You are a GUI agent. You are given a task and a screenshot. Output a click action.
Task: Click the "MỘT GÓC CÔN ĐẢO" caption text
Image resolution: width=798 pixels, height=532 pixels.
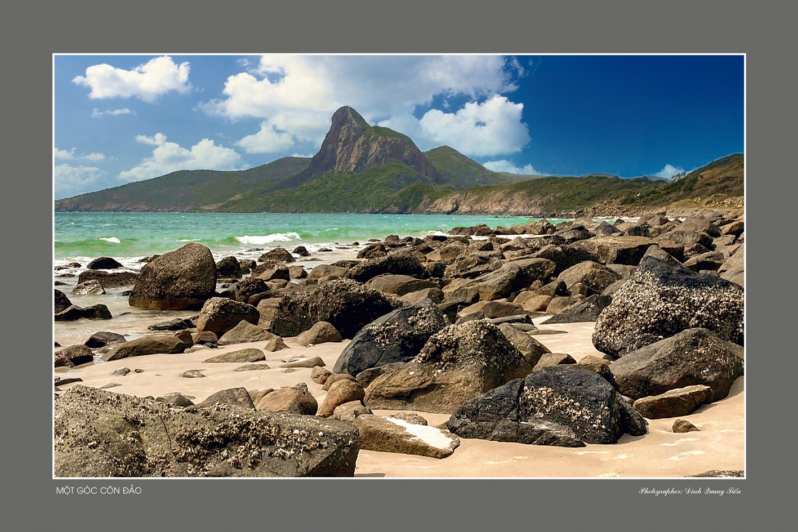[x=99, y=490]
